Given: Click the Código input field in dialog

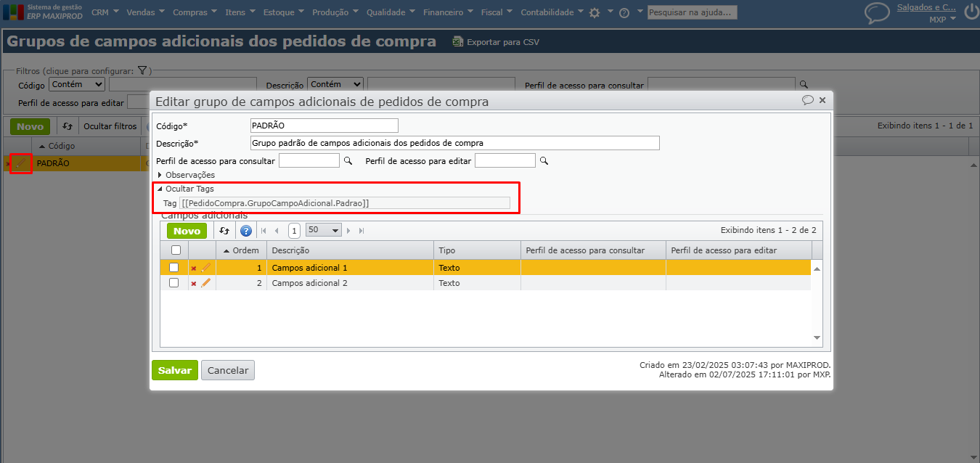Looking at the screenshot, I should 324,126.
